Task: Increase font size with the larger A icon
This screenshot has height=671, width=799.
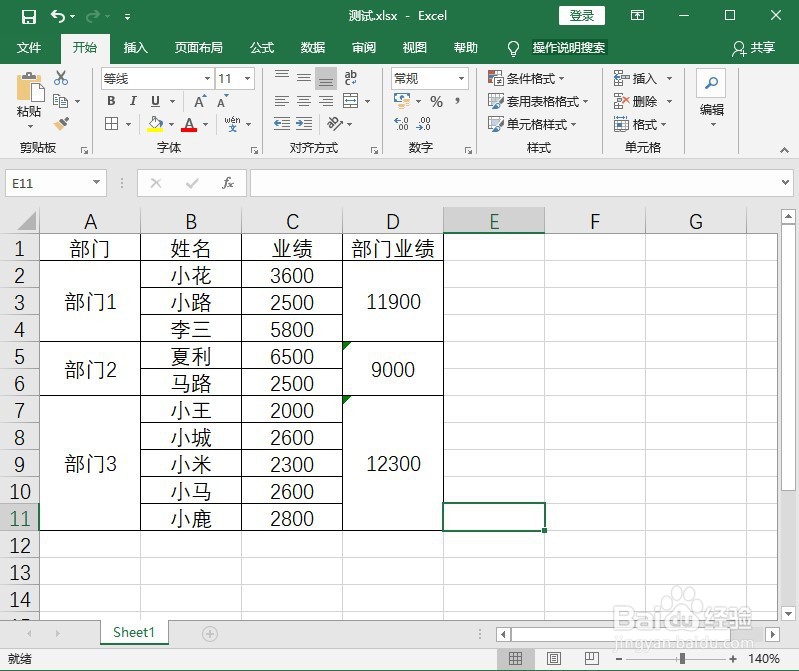Action: tap(200, 101)
